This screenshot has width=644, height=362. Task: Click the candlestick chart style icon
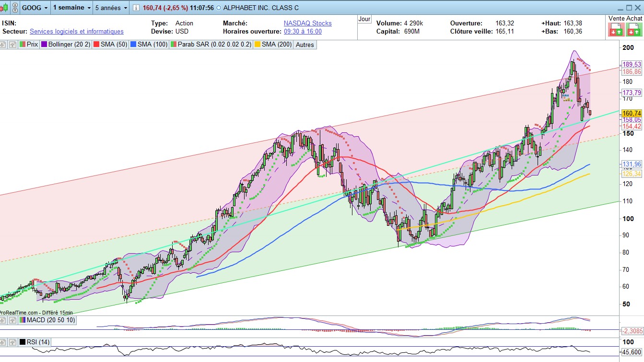[x=5, y=8]
